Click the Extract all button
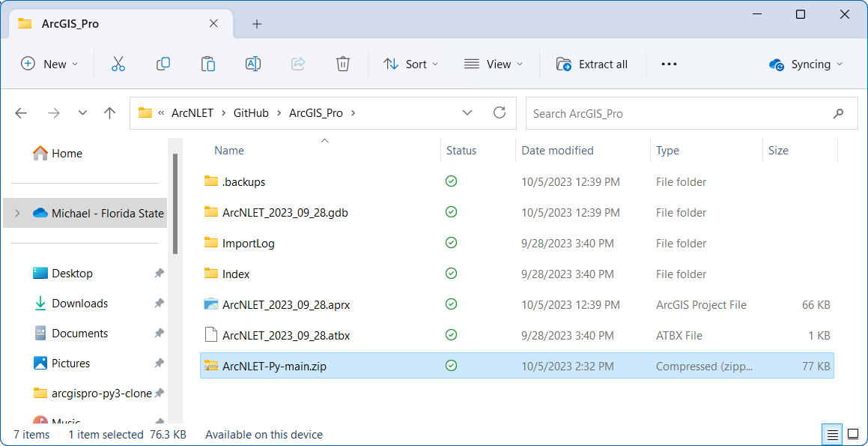The width and height of the screenshot is (868, 446). point(592,64)
